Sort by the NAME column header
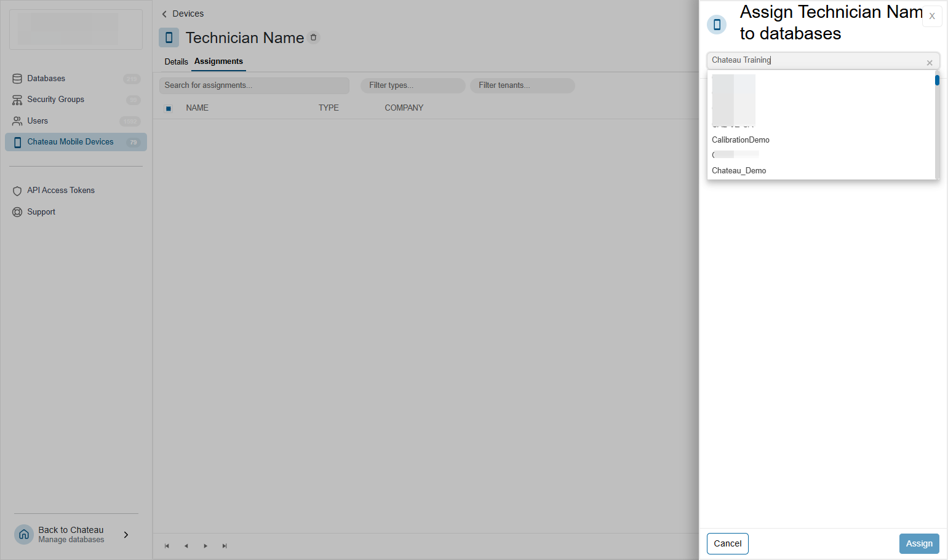 pyautogui.click(x=197, y=108)
